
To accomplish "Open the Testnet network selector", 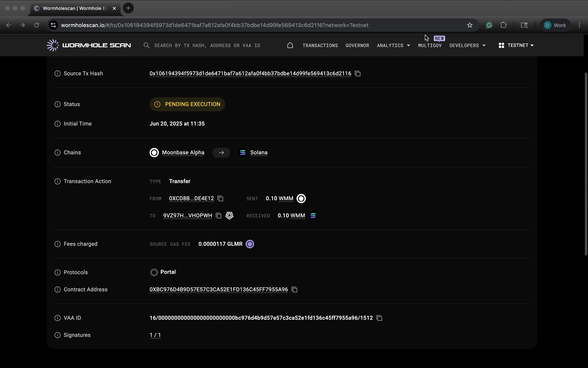I will click(516, 45).
